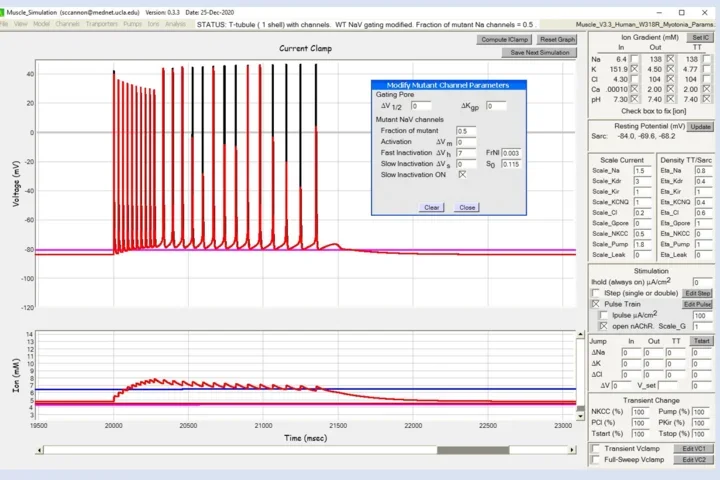The width and height of the screenshot is (720, 480).
Task: Enable IStep (single or double) checkbox
Action: point(596,293)
